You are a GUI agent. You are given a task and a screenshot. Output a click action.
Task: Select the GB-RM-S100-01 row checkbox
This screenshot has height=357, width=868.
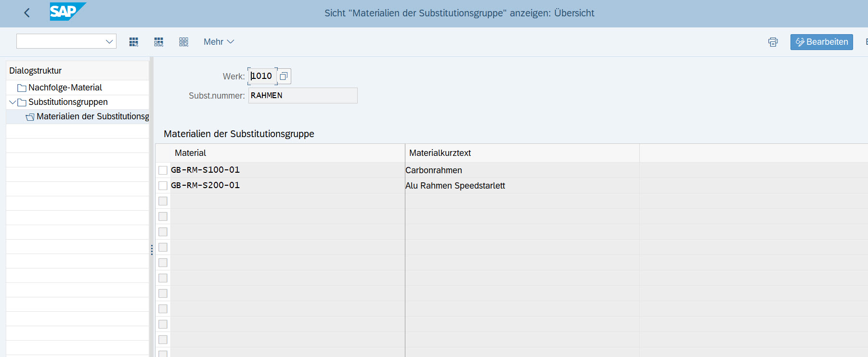[x=163, y=170]
